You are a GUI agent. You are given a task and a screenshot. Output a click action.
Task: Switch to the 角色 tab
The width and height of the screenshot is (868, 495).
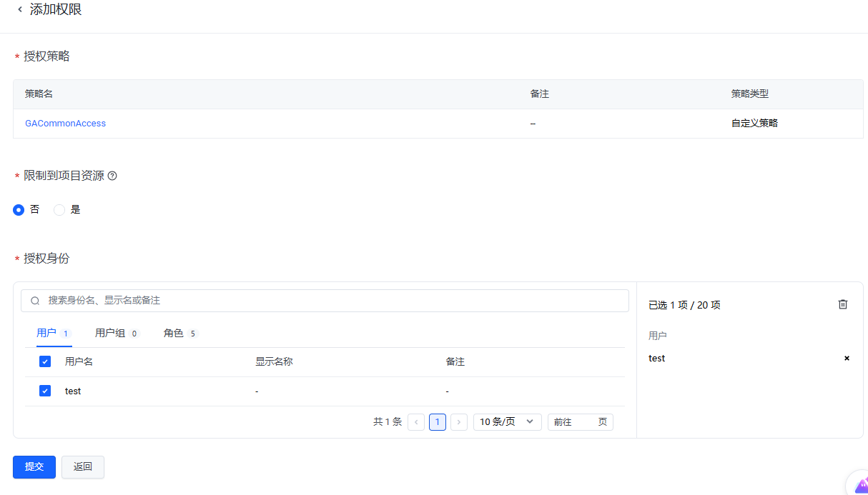tap(174, 333)
